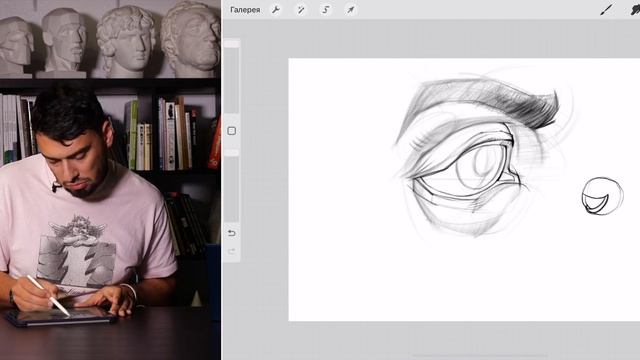Tap the square modify button in sidebar
The height and width of the screenshot is (360, 640).
pos(231,131)
